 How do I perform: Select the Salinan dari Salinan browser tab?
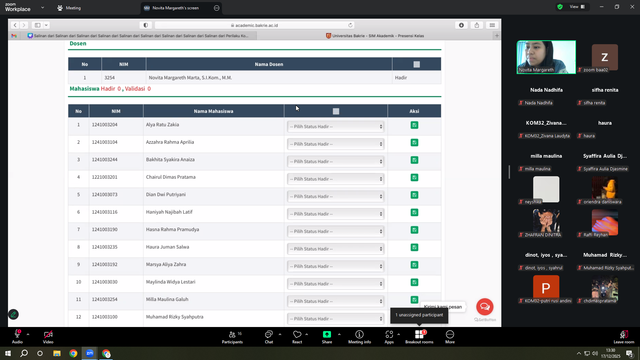click(x=137, y=36)
